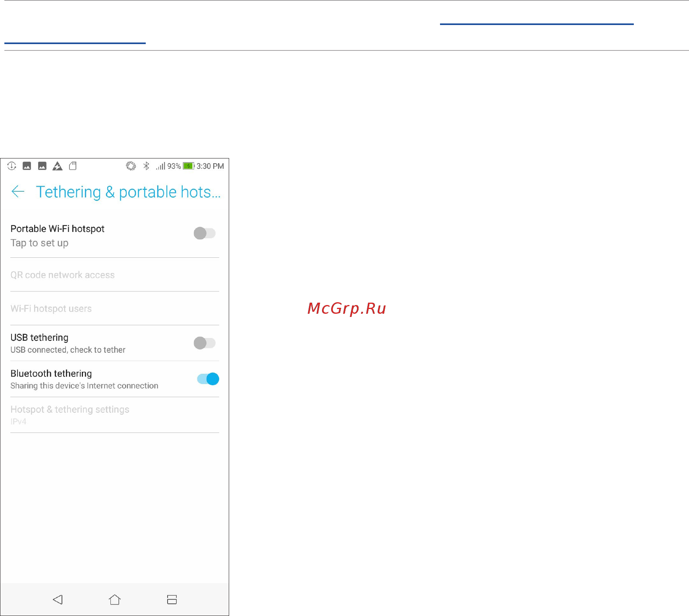Viewport: 689px width, 616px height.
Task: Tap the triangle app notification icon
Action: [x=58, y=166]
